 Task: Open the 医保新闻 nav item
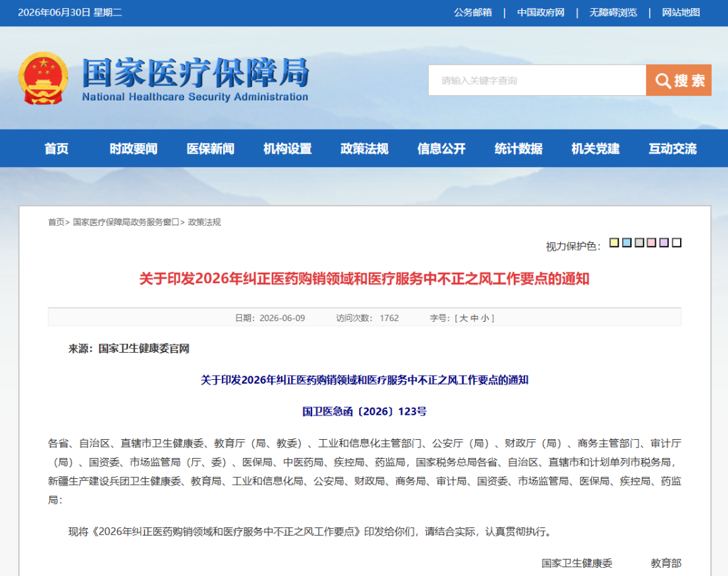210,148
